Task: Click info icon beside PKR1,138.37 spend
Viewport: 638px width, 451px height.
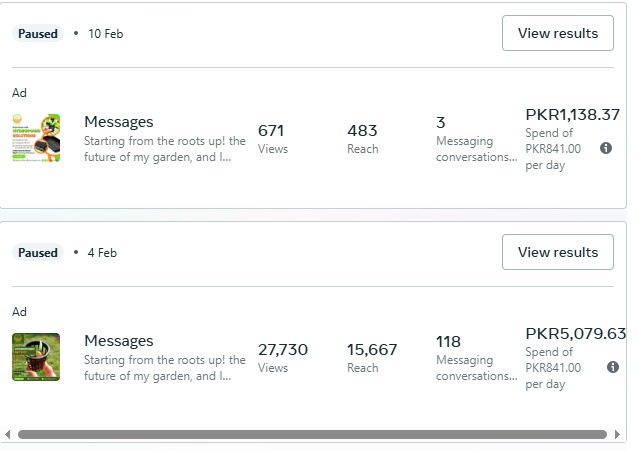Action: 606,148
